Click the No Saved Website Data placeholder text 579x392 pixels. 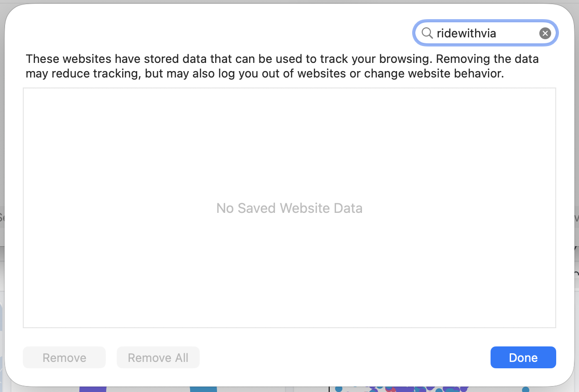tap(289, 208)
